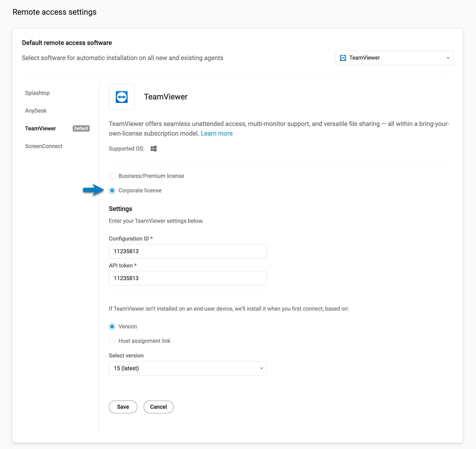Open the AnyDesk settings tab

pos(36,111)
